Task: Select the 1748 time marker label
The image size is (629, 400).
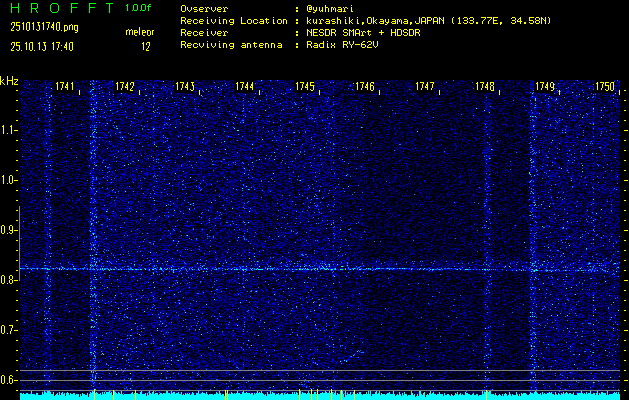Action: pyautogui.click(x=485, y=86)
